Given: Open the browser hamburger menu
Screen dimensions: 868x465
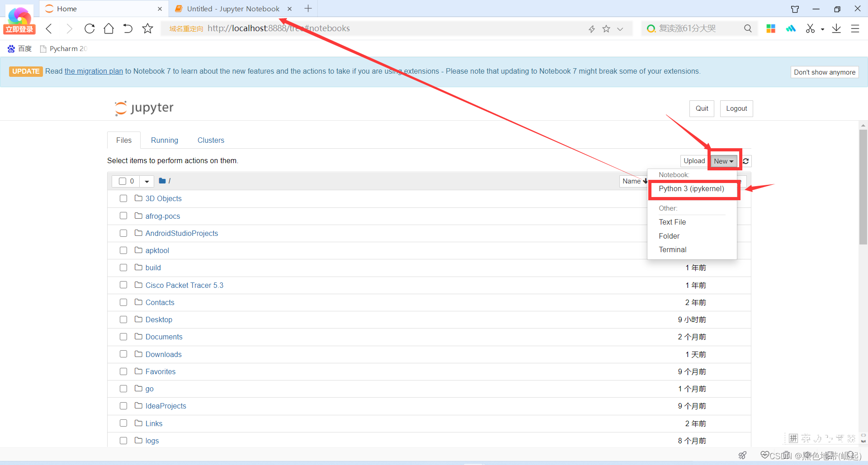Looking at the screenshot, I should pos(855,28).
